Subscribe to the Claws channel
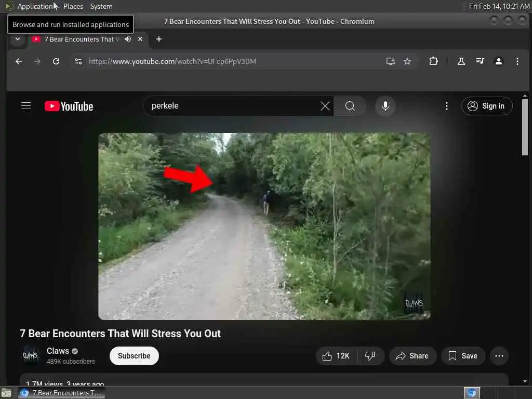This screenshot has height=399, width=532. coord(134,356)
